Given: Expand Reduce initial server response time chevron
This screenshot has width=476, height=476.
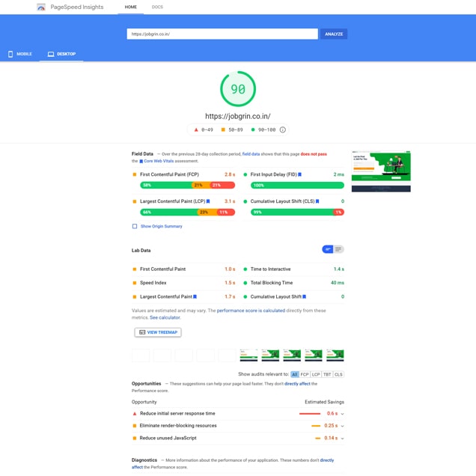Looking at the screenshot, I should pyautogui.click(x=343, y=414).
